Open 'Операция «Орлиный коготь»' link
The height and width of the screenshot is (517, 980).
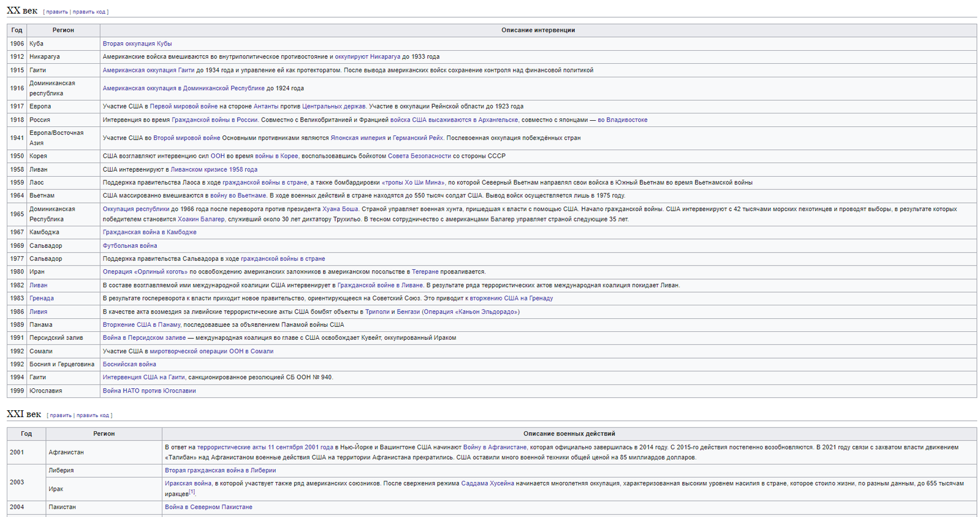[x=145, y=272]
